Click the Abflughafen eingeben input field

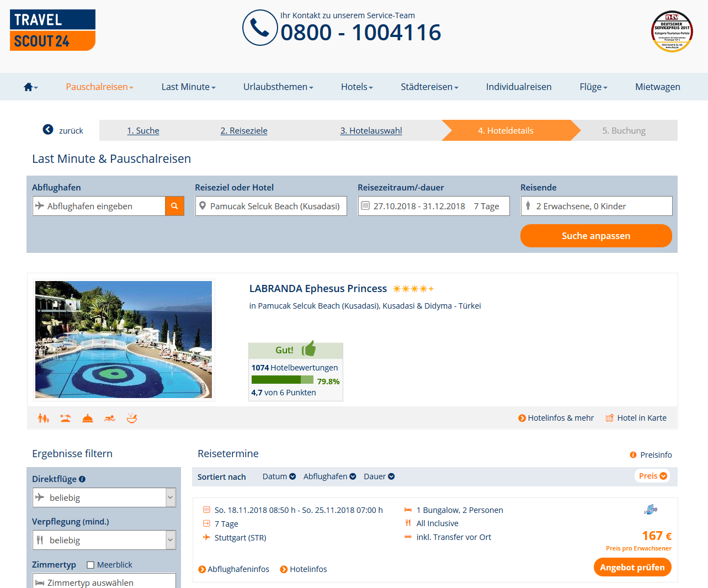click(x=99, y=206)
